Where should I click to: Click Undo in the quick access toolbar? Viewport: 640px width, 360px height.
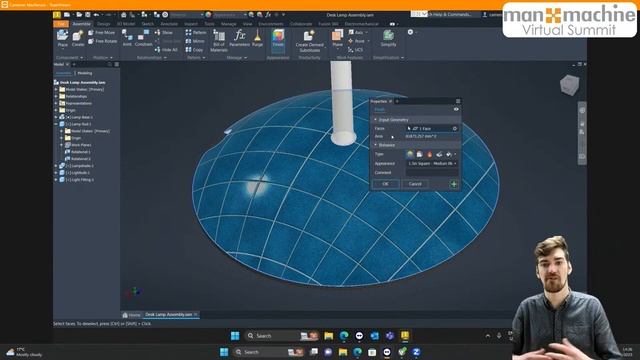tap(96, 15)
